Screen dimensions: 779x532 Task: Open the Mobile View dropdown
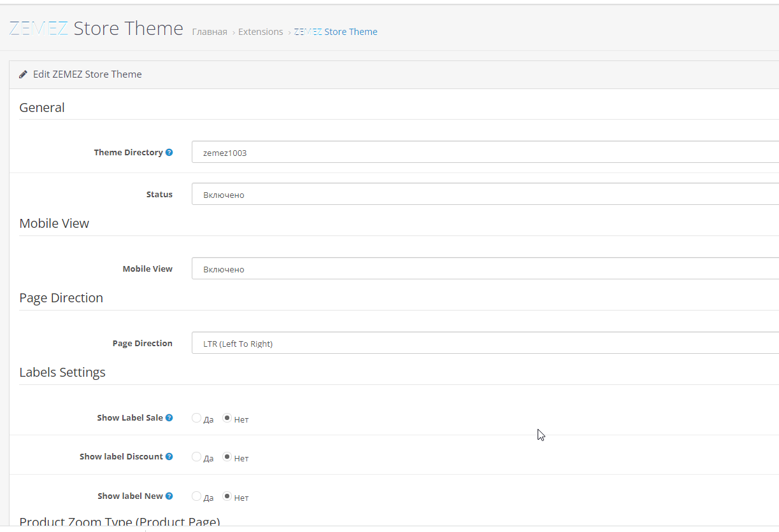(x=484, y=269)
